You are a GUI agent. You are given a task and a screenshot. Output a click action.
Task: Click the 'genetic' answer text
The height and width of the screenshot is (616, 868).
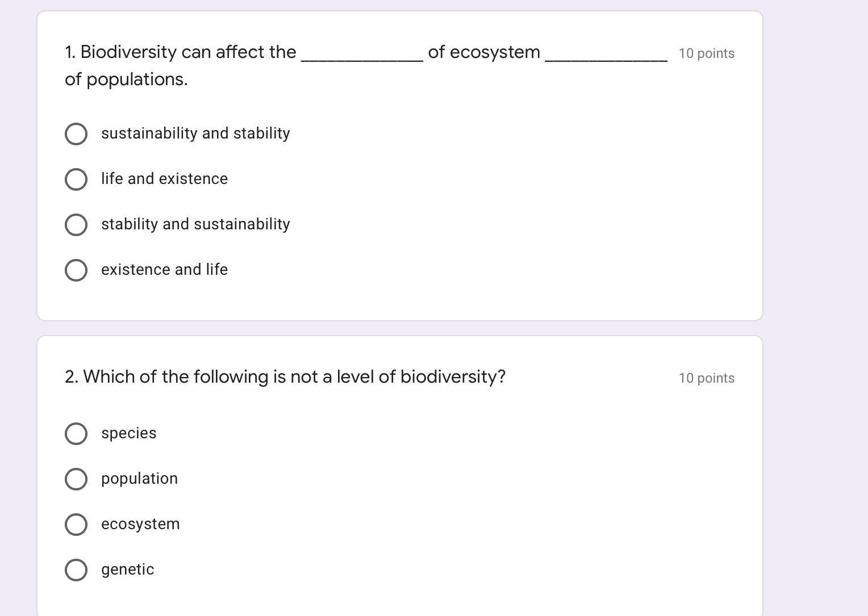(x=127, y=570)
